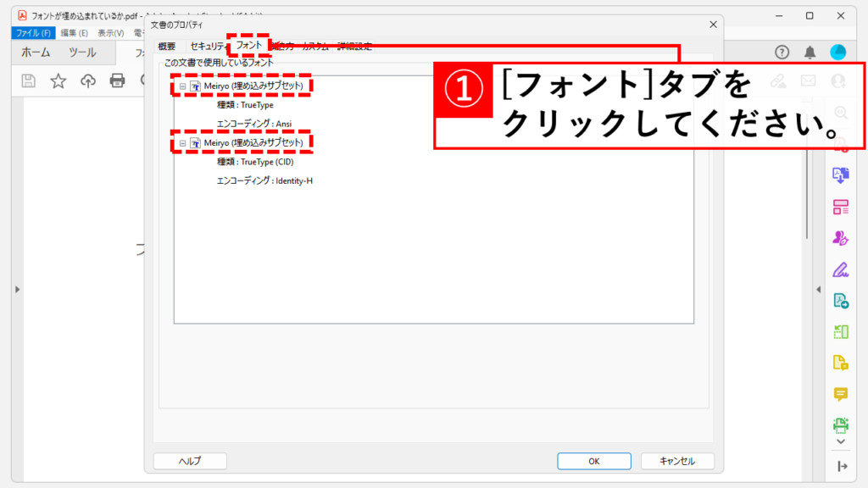
Task: Click the blue PDF export tool icon
Action: coord(841,175)
